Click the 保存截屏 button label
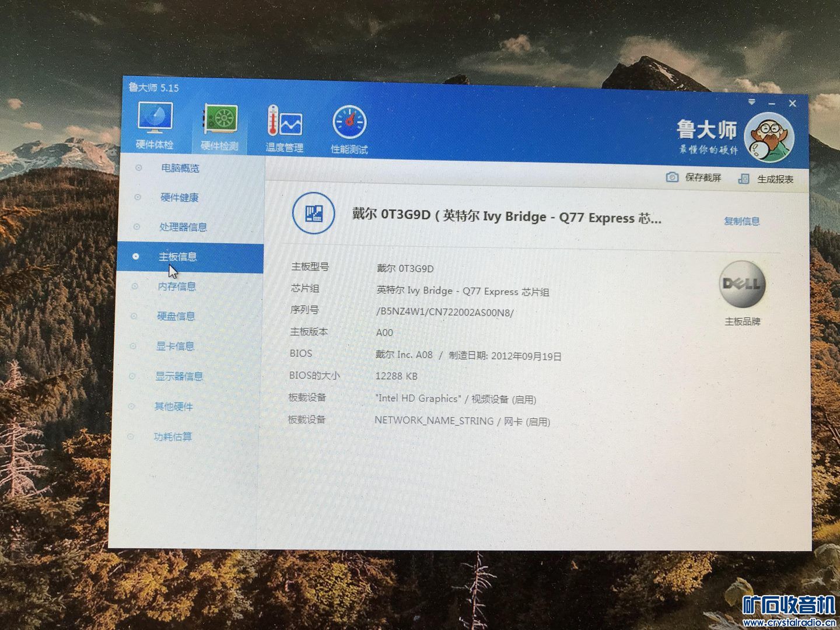840x630 pixels. click(x=703, y=177)
